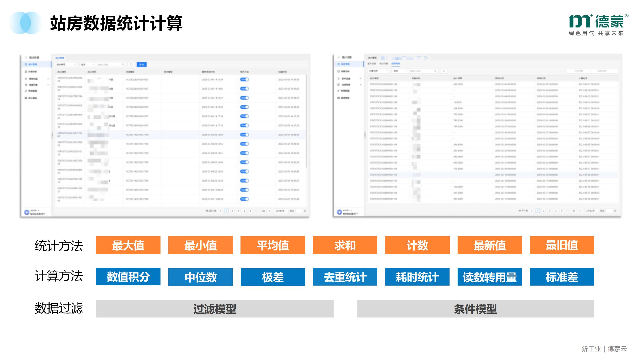Click the 统计管理 sidebar icon in left screenshot

tap(26, 64)
